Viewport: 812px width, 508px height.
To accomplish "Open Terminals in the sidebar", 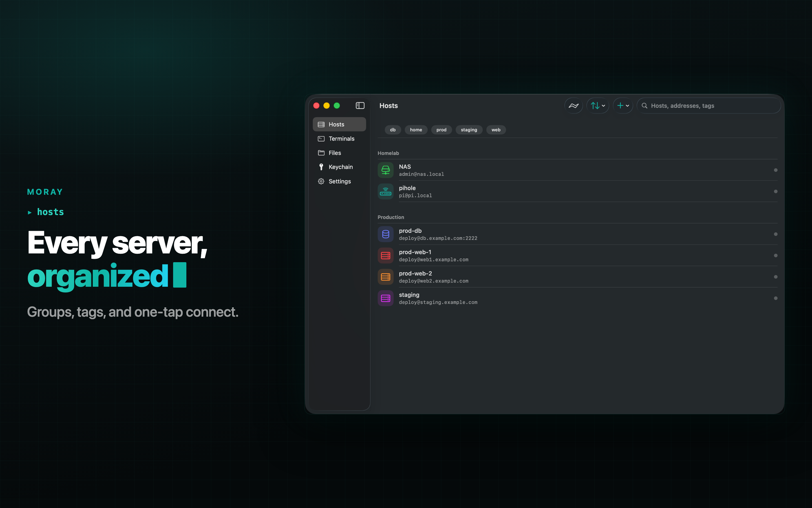I will coord(339,138).
